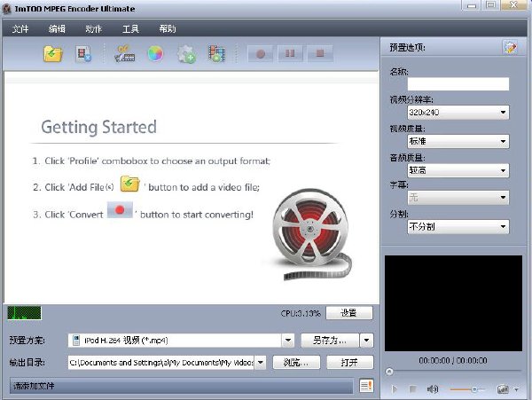The height and width of the screenshot is (400, 532).
Task: Click the Getting Started heading
Action: [98, 127]
